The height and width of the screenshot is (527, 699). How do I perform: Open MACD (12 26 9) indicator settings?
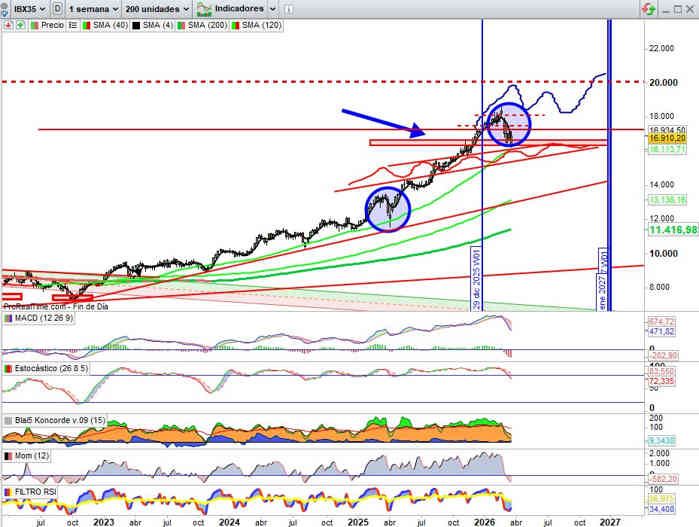[x=40, y=318]
